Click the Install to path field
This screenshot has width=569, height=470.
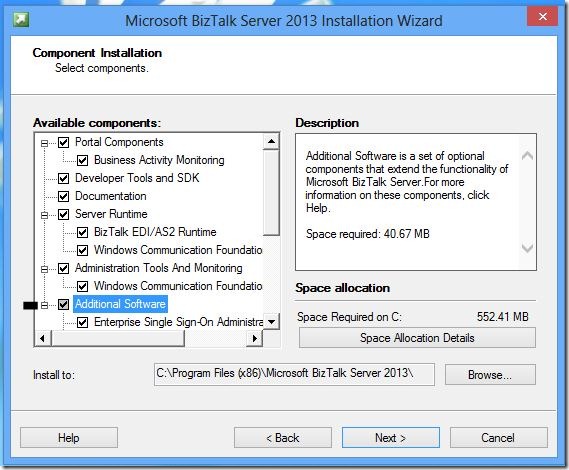coord(294,374)
